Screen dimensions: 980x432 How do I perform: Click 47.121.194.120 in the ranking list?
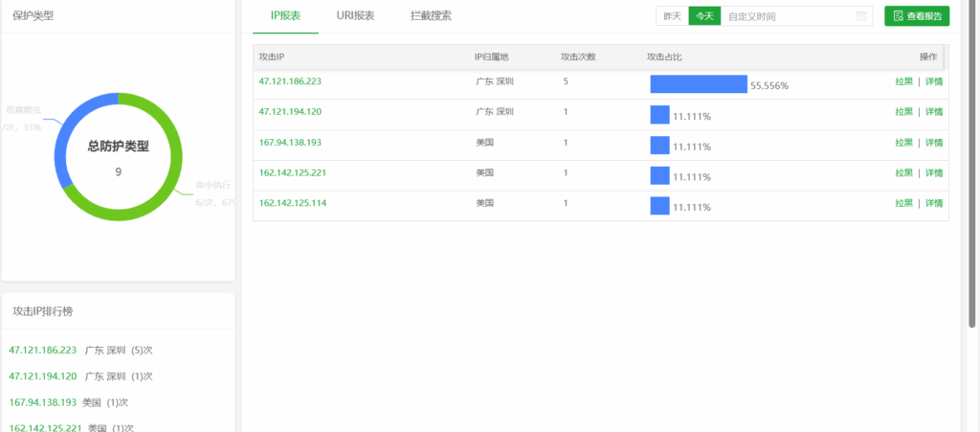click(42, 376)
